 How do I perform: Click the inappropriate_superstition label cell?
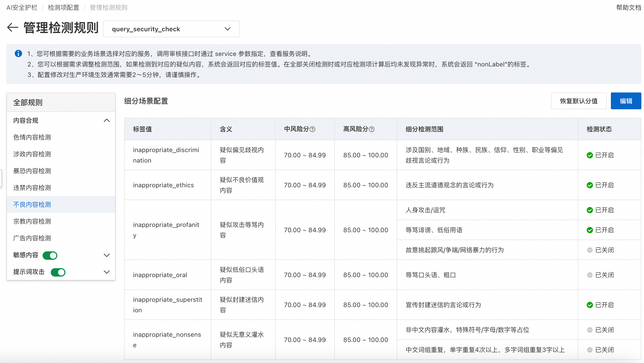[168, 305]
